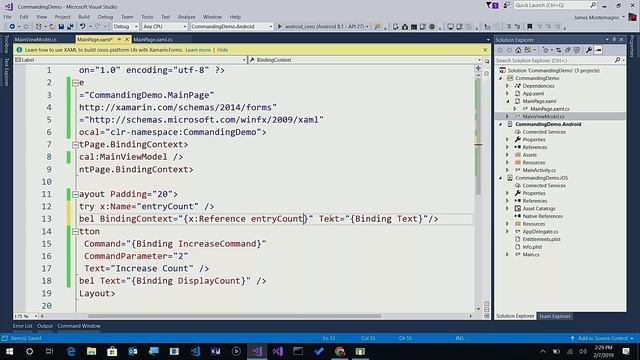This screenshot has width=640, height=360.
Task: Close the yellow XAML info bar
Action: tap(485, 50)
